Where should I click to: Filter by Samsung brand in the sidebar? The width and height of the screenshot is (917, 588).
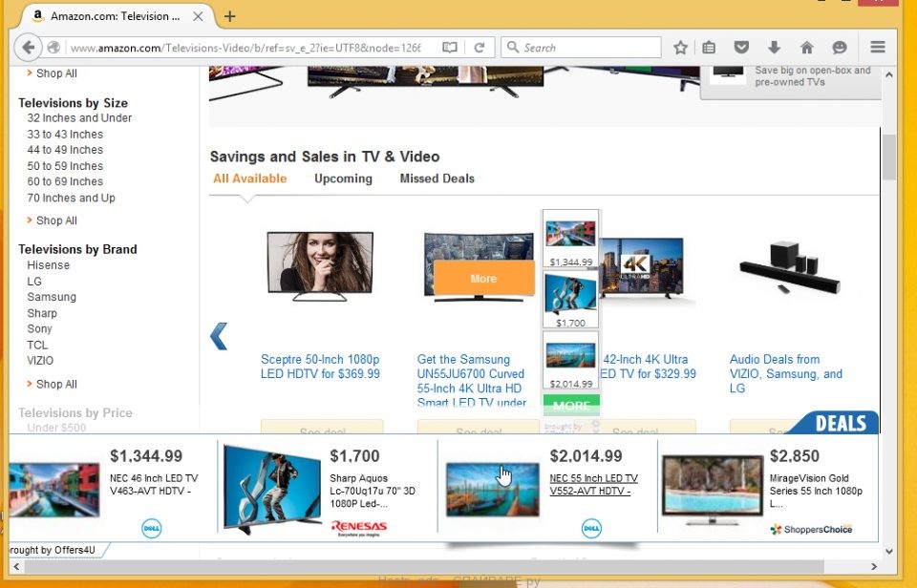pyautogui.click(x=52, y=297)
